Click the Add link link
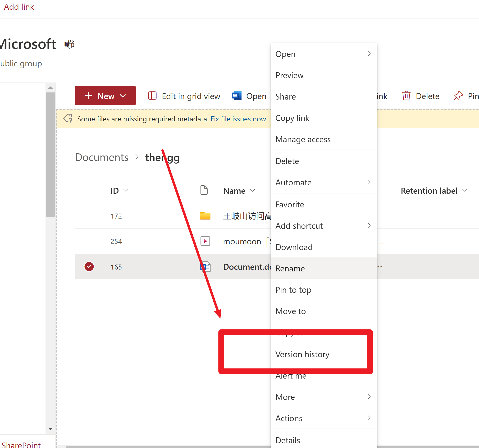This screenshot has height=448, width=479. click(19, 7)
